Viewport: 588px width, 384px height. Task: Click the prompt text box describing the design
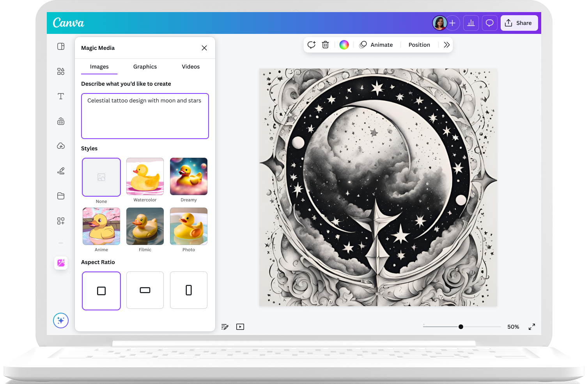(x=145, y=116)
